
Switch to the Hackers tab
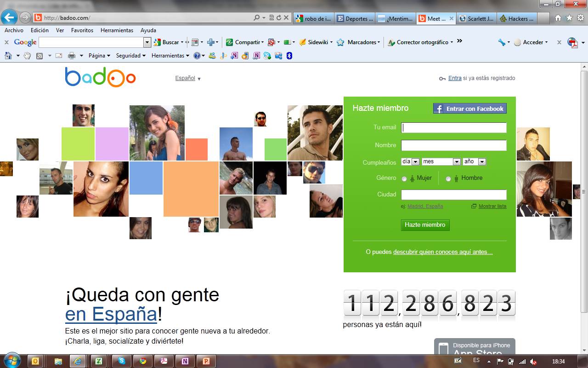517,19
